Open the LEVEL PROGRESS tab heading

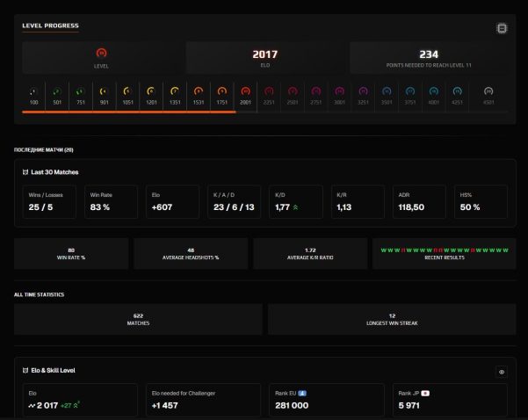coord(50,25)
